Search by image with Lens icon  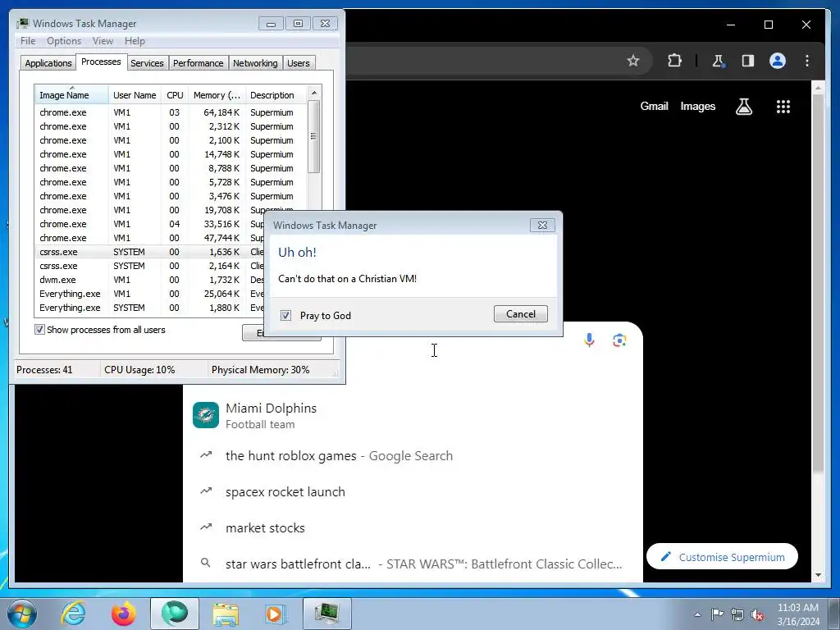click(619, 340)
